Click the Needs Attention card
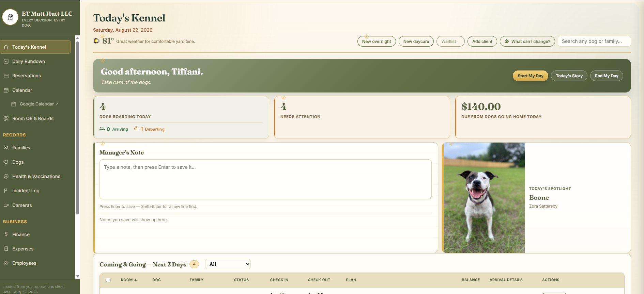The image size is (644, 294). pyautogui.click(x=362, y=117)
